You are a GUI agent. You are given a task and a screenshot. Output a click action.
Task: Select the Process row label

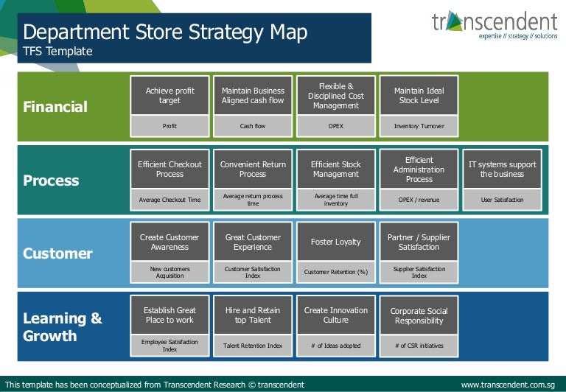point(51,181)
